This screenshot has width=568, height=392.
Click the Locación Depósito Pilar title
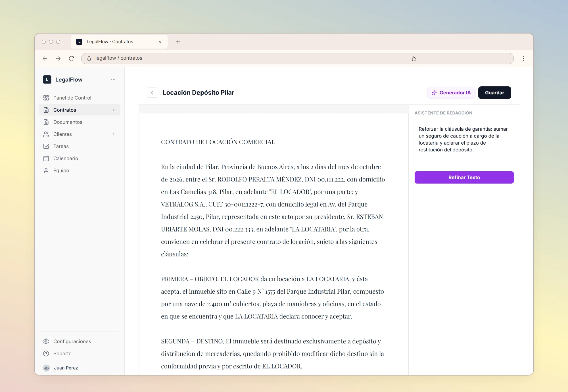(199, 93)
